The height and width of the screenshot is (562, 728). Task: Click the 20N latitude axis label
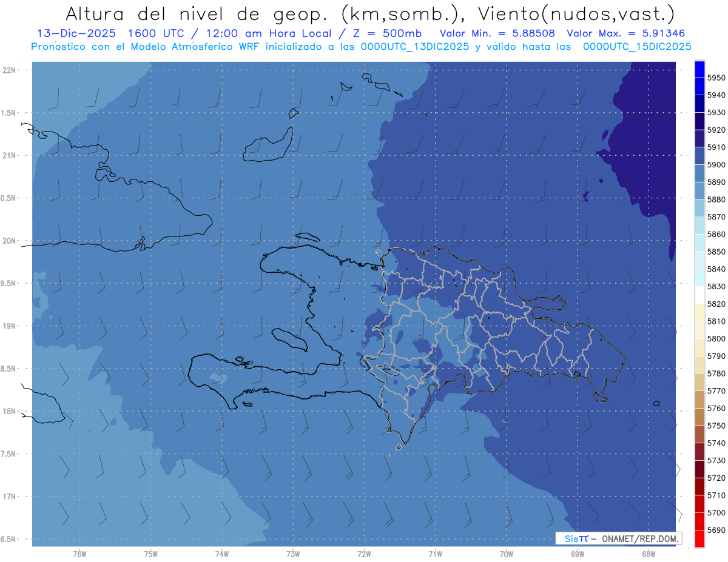click(x=9, y=241)
